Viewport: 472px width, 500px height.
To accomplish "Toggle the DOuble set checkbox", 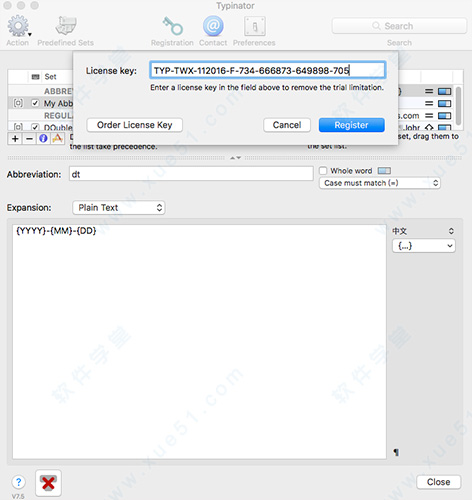I will tap(35, 127).
